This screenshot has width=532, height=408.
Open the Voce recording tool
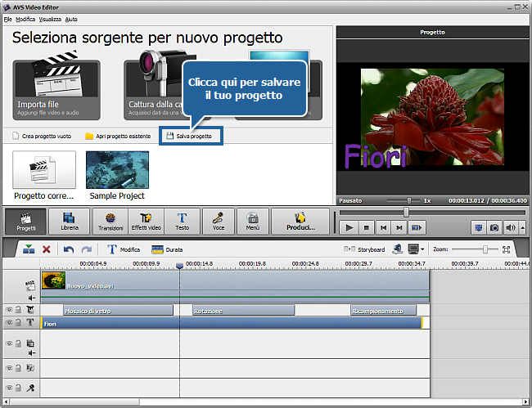coord(219,221)
